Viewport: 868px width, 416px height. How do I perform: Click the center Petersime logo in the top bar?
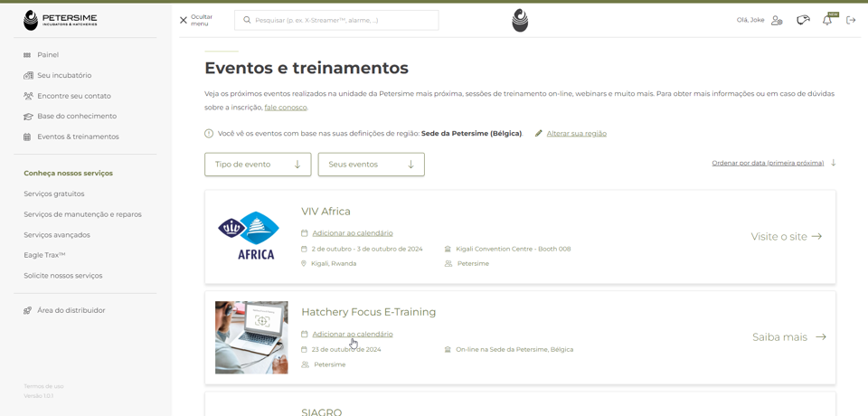click(x=520, y=20)
